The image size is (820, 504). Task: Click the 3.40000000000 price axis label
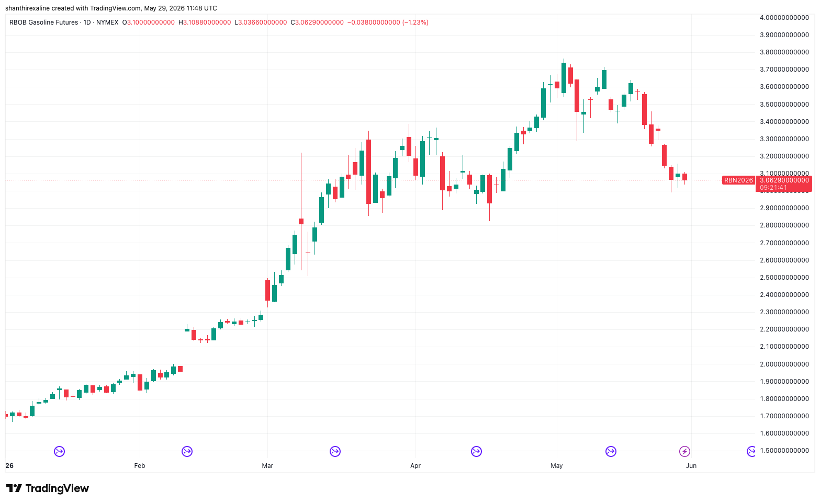tap(784, 122)
